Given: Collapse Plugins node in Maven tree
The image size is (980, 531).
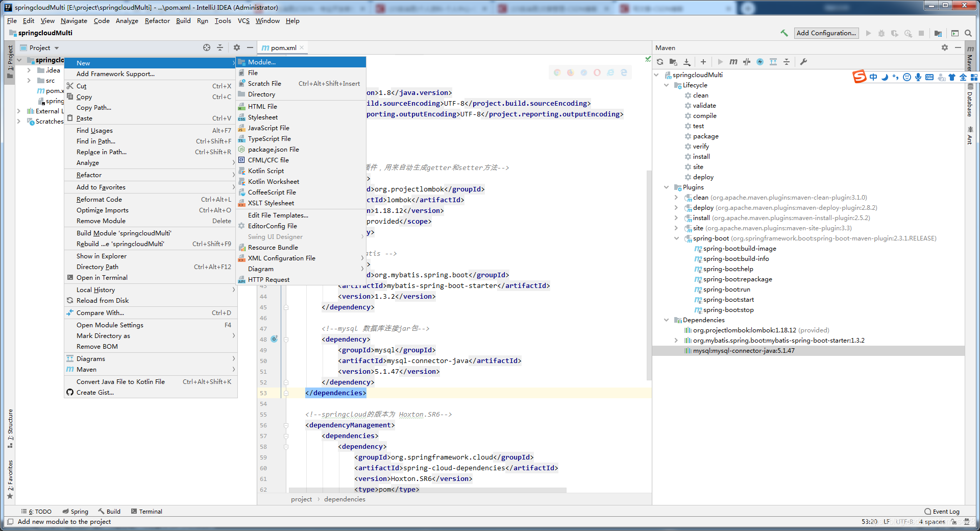Looking at the screenshot, I should coord(667,187).
